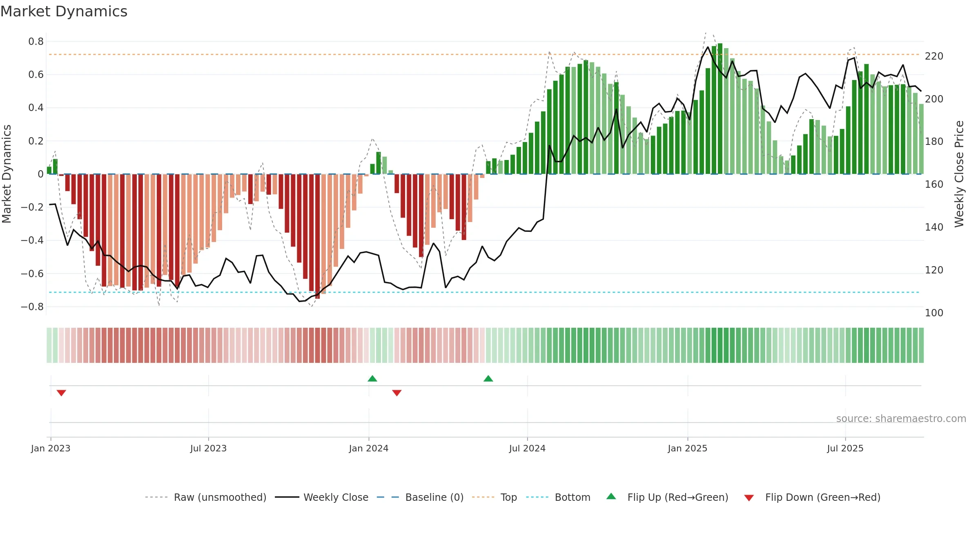
Task: Click the Jul 2025 x-axis label
Action: click(845, 449)
